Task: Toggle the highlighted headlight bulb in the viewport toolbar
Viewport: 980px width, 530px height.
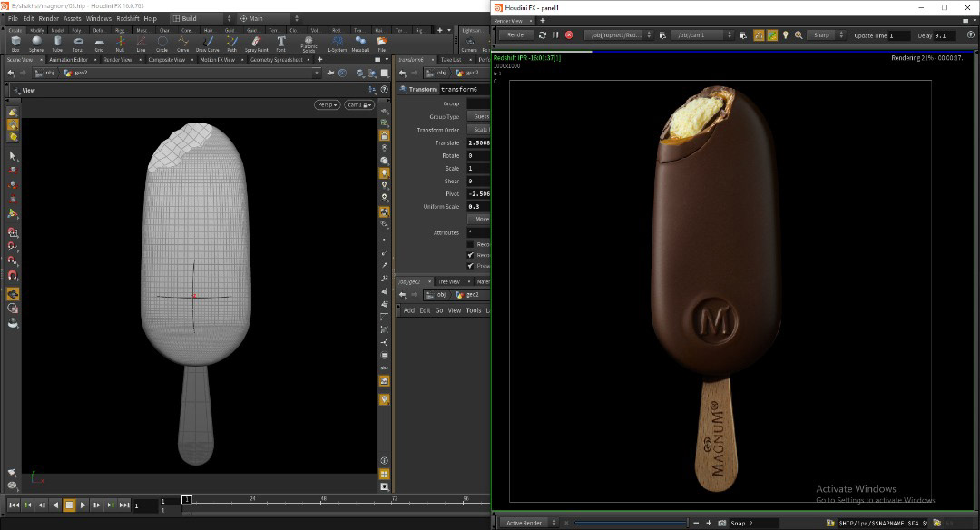Action: point(385,173)
